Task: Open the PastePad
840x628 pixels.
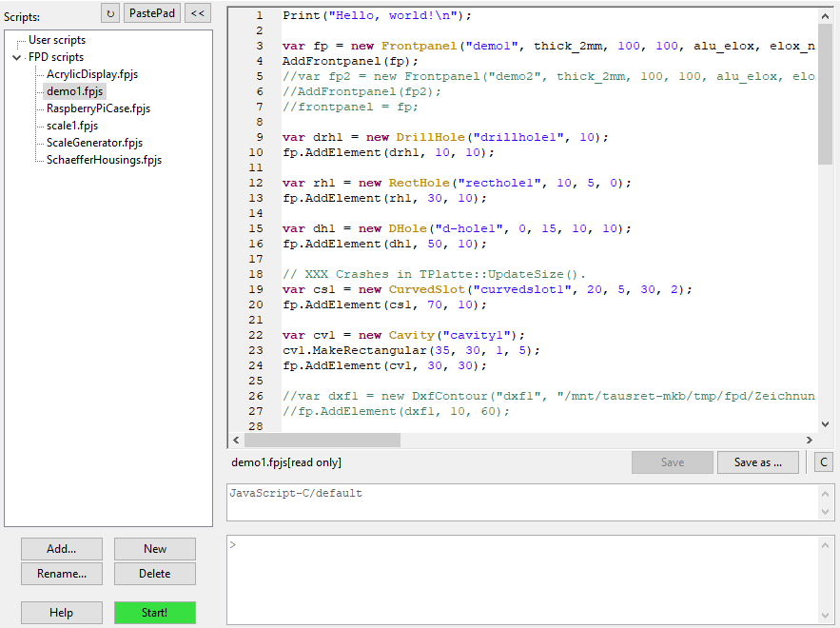Action: click(153, 13)
